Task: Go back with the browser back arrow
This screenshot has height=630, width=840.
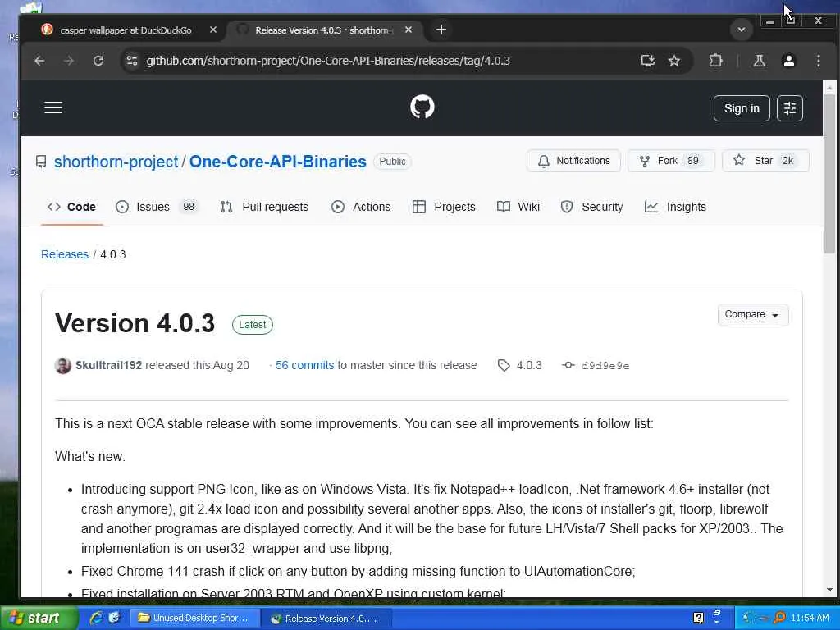Action: click(x=39, y=61)
